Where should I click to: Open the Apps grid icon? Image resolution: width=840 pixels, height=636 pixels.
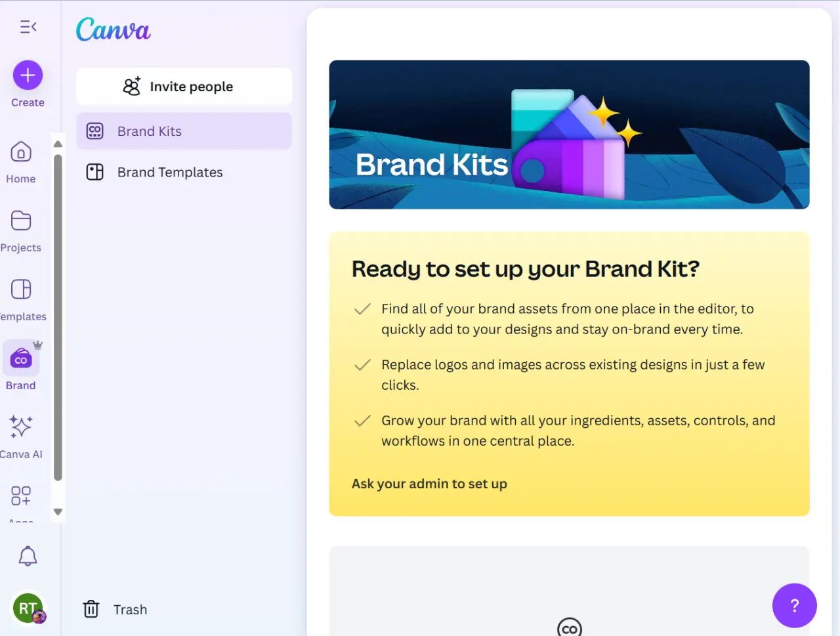21,496
